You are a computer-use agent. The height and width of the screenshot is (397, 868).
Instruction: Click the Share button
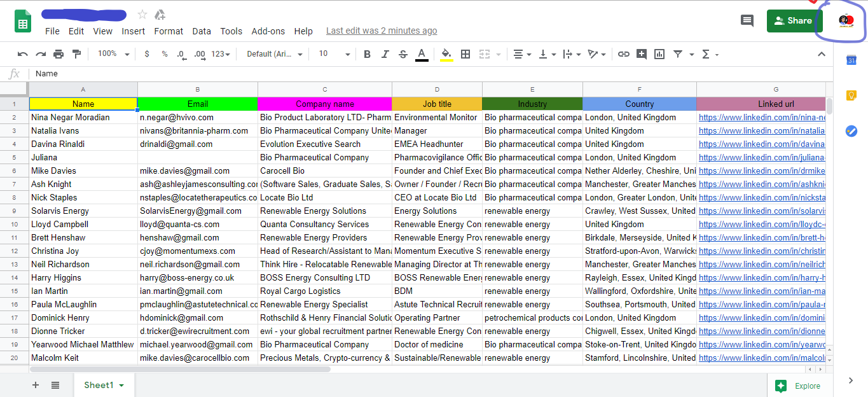[794, 20]
